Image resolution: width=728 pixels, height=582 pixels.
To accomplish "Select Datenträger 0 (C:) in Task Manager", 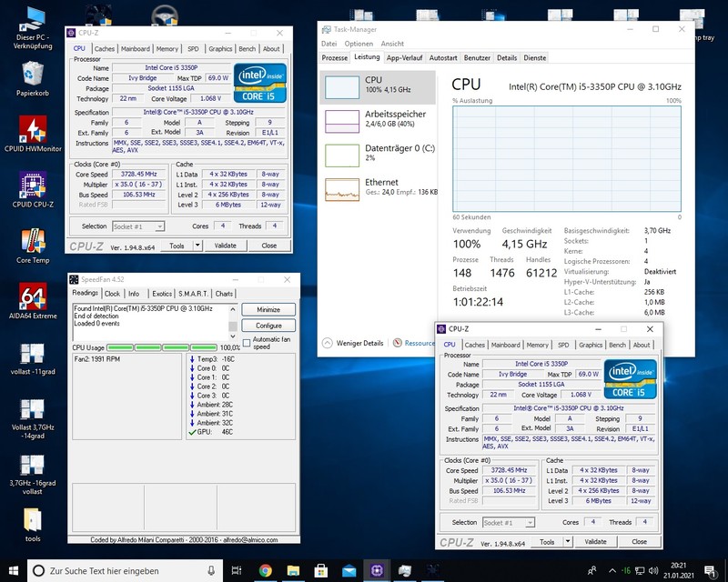I will click(x=378, y=156).
